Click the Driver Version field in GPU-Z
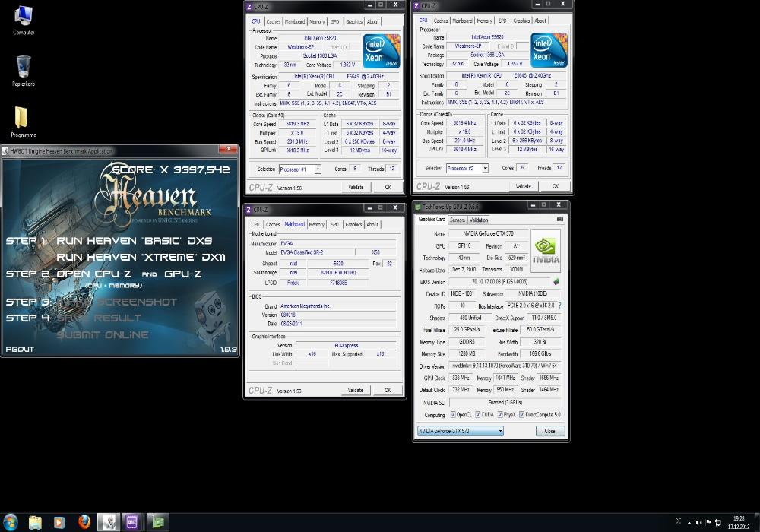 pos(505,366)
